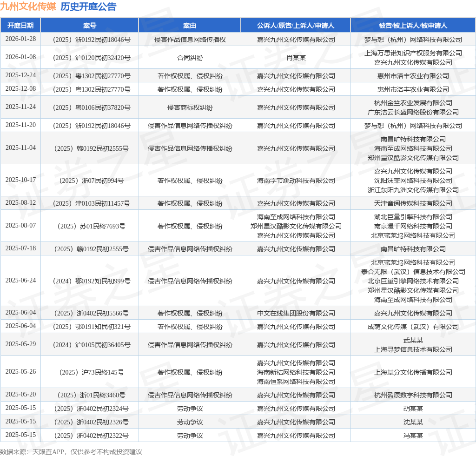
Task: Click 侵害商标权纠纷 cause cell
Action: pyautogui.click(x=190, y=107)
